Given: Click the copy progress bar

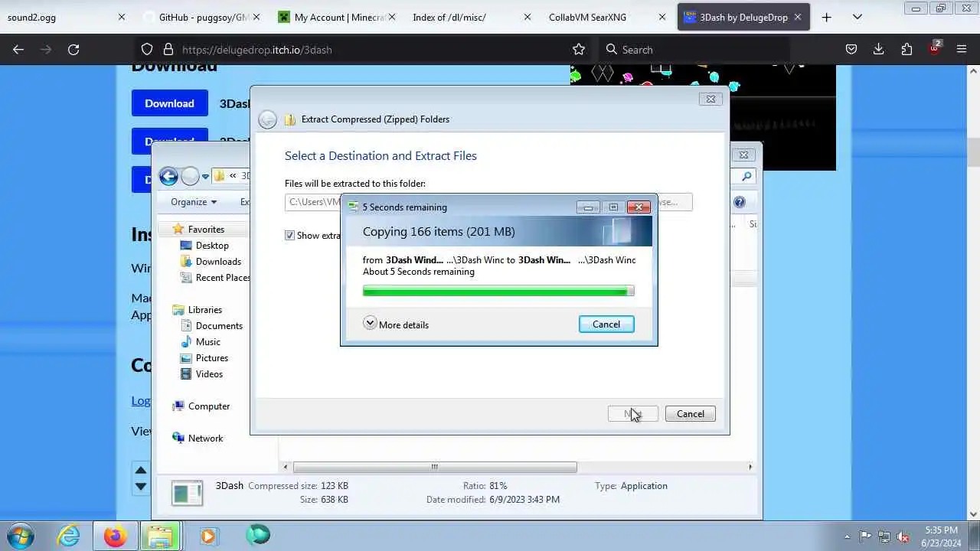Looking at the screenshot, I should (x=498, y=291).
